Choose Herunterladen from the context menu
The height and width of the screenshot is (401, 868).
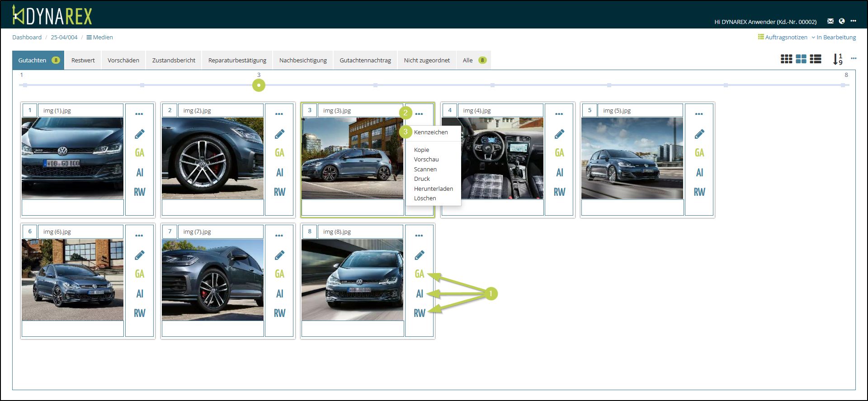pos(433,189)
